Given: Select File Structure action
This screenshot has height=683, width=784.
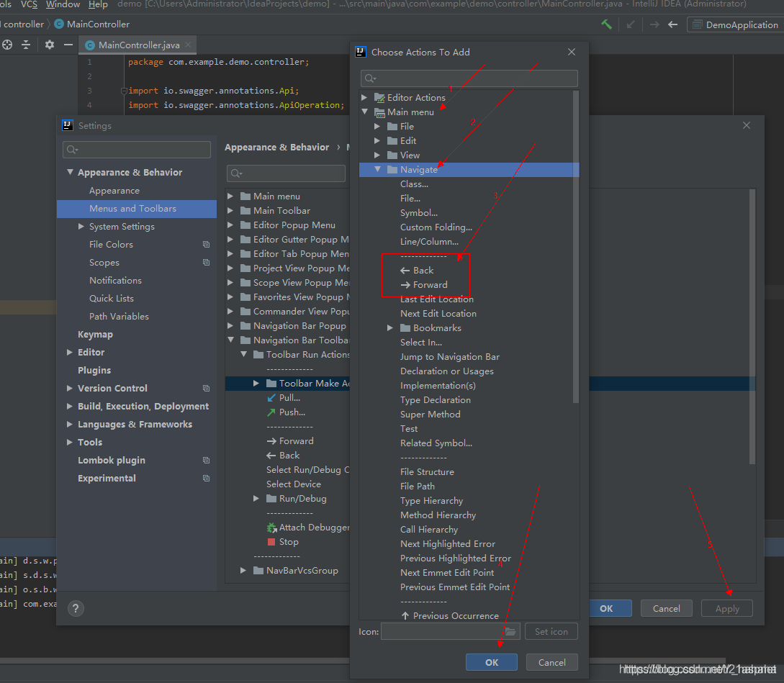Looking at the screenshot, I should (427, 471).
